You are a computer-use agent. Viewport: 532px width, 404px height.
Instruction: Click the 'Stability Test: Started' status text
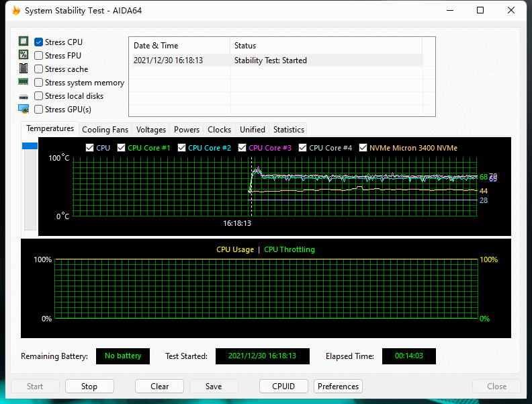point(271,60)
